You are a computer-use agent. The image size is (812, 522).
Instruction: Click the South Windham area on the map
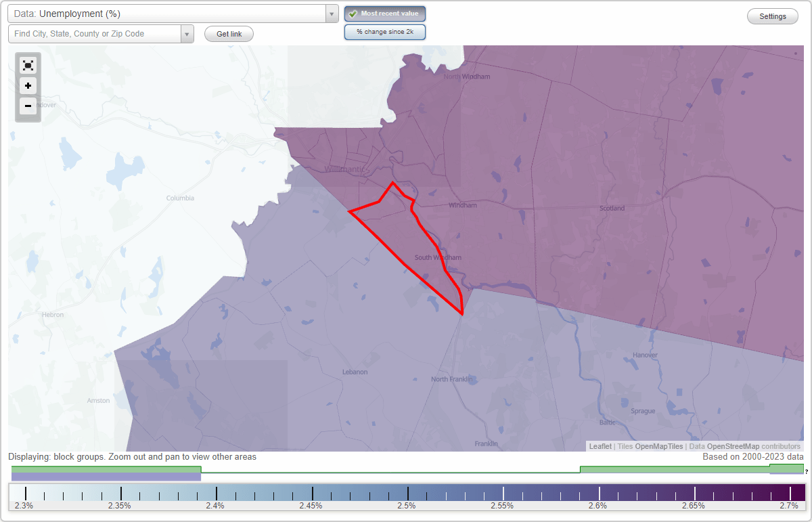point(438,257)
